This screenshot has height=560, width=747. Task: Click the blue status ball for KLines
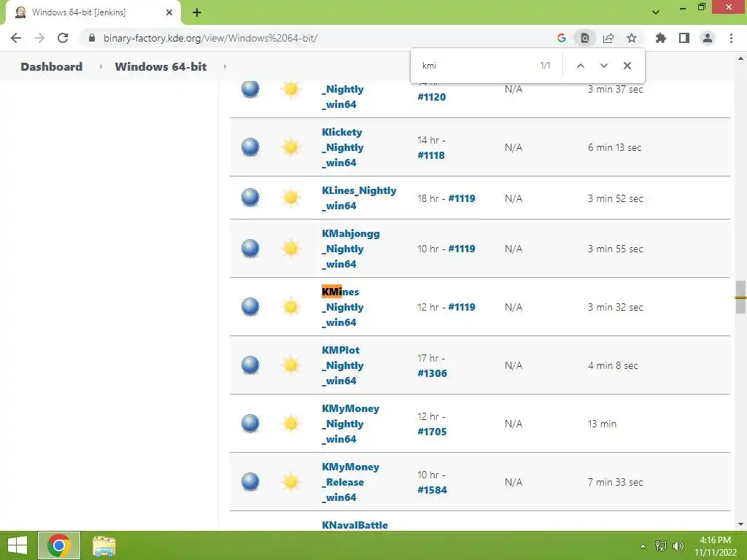250,198
